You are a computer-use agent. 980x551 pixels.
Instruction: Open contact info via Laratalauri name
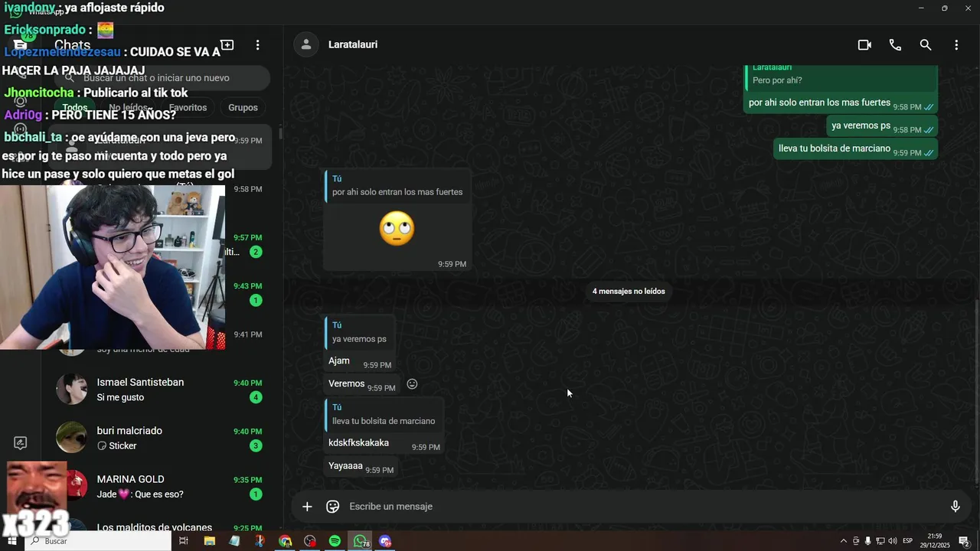pos(353,44)
